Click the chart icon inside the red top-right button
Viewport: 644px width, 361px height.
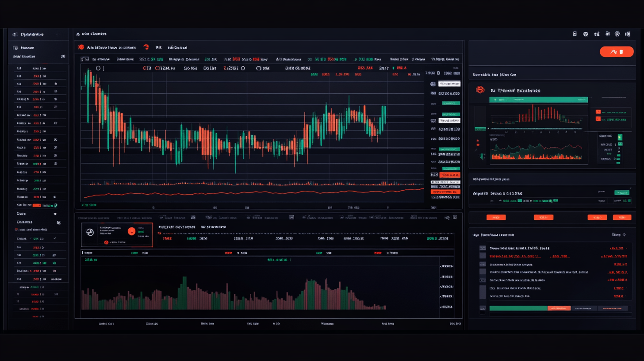point(614,52)
